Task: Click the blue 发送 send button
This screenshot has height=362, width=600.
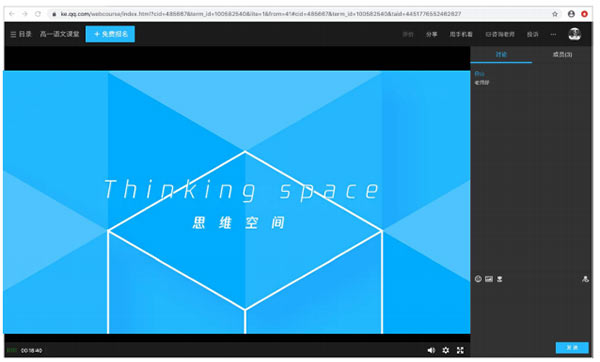Action: point(572,347)
